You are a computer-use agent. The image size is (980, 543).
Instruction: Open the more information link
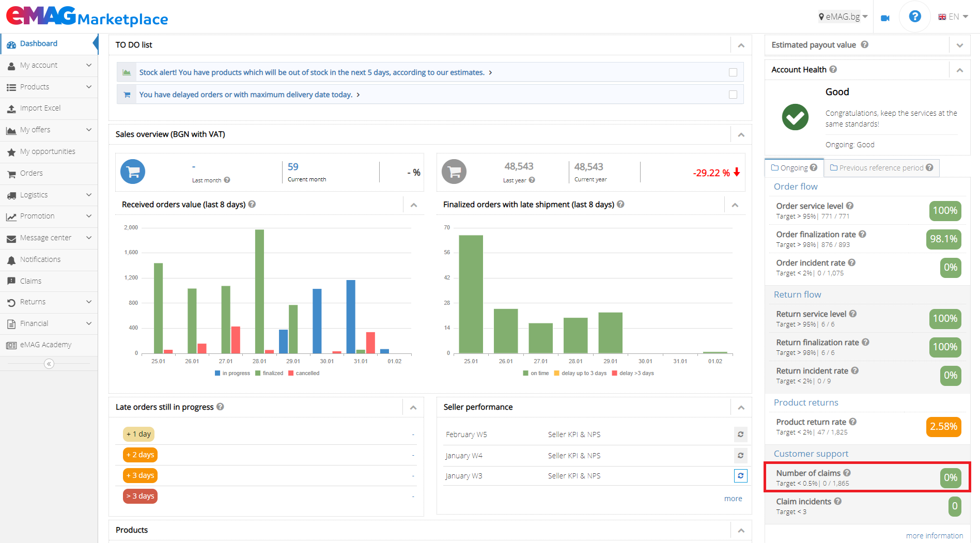(935, 535)
